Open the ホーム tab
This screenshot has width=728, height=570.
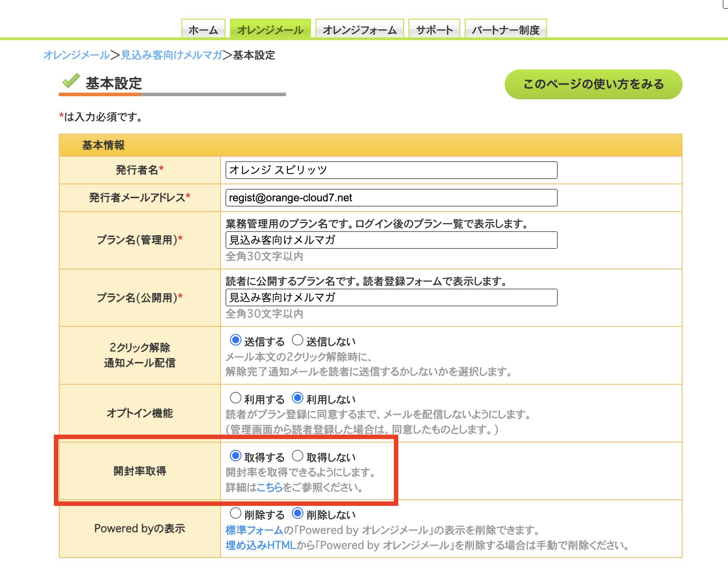[203, 29]
